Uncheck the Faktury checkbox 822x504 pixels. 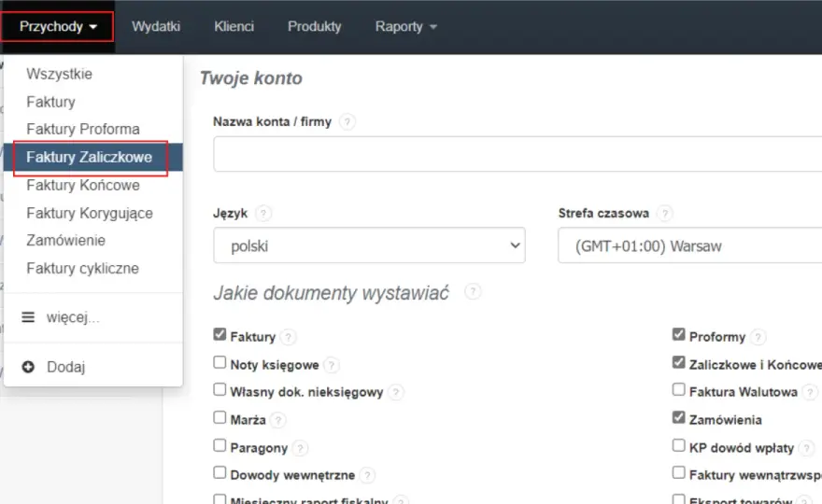220,335
